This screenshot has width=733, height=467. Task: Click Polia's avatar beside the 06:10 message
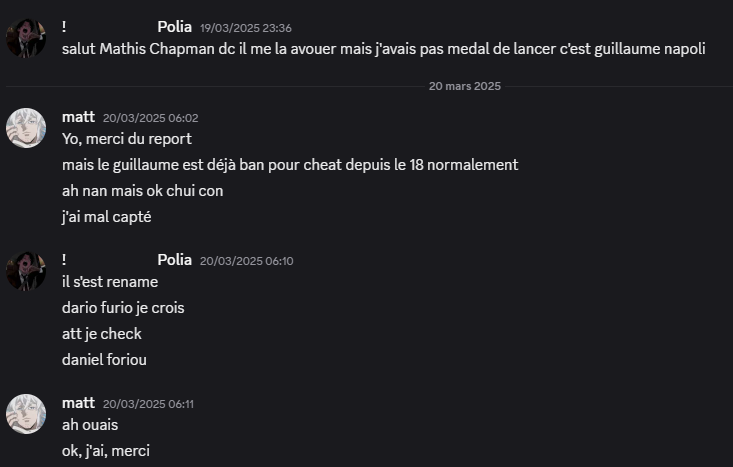[26, 271]
